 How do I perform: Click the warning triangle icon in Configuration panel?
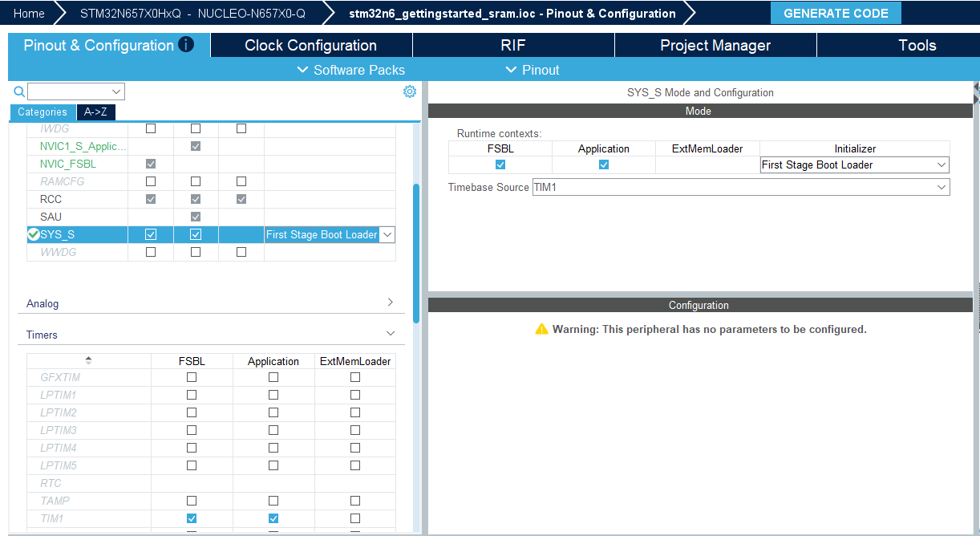click(542, 329)
